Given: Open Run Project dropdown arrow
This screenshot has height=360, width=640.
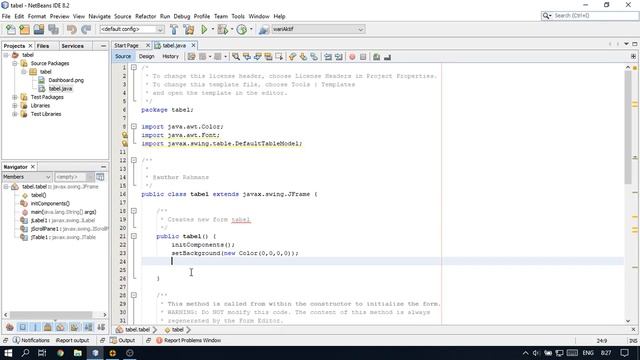Looking at the screenshot, I should (x=212, y=29).
